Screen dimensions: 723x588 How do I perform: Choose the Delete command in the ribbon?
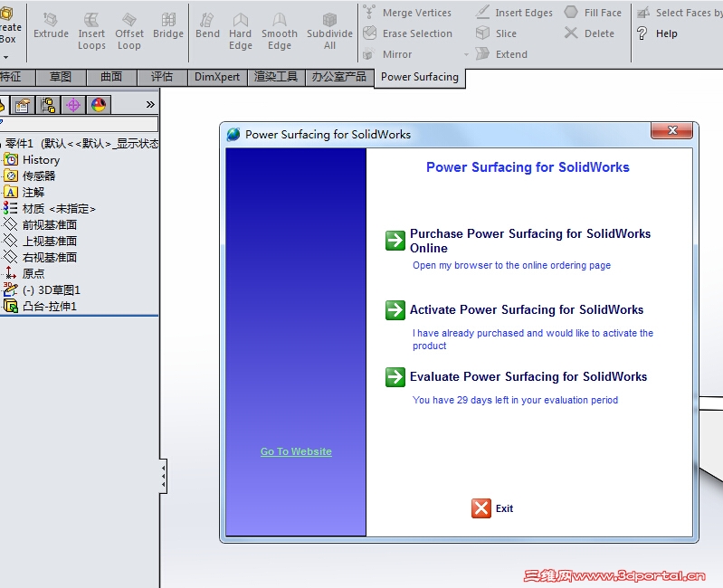589,33
